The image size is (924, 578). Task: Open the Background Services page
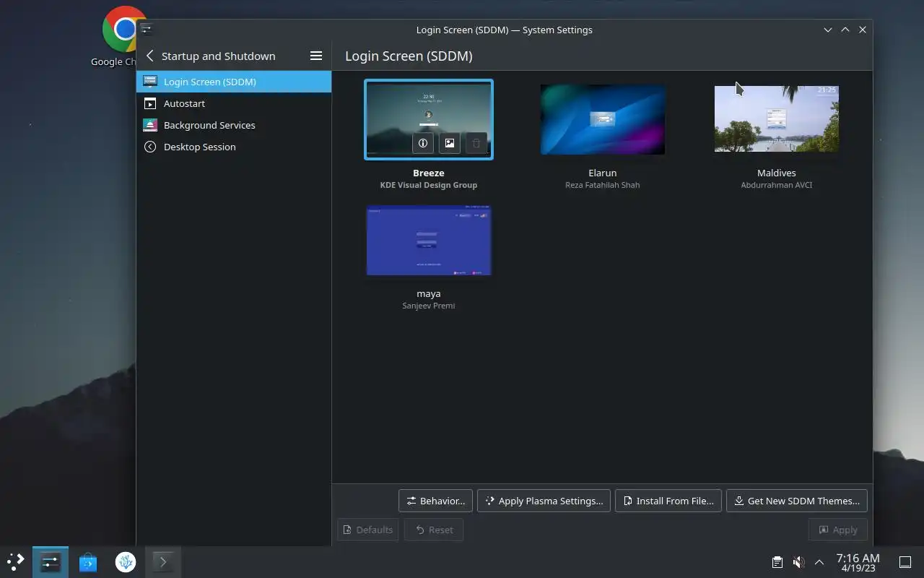[234, 125]
